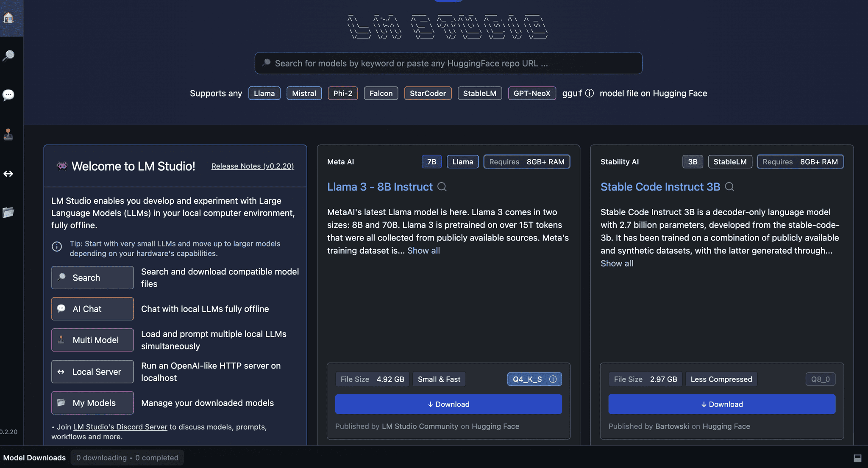Toggle the downloads panel icon at bottom right
This screenshot has width=868, height=468.
coord(857,458)
